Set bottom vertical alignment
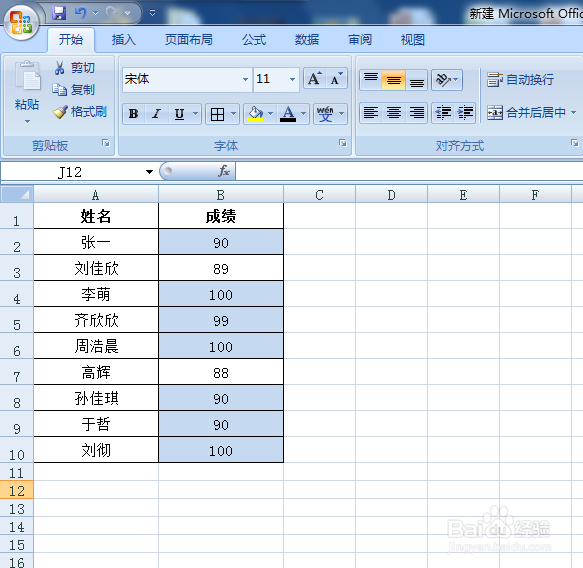 coord(416,80)
